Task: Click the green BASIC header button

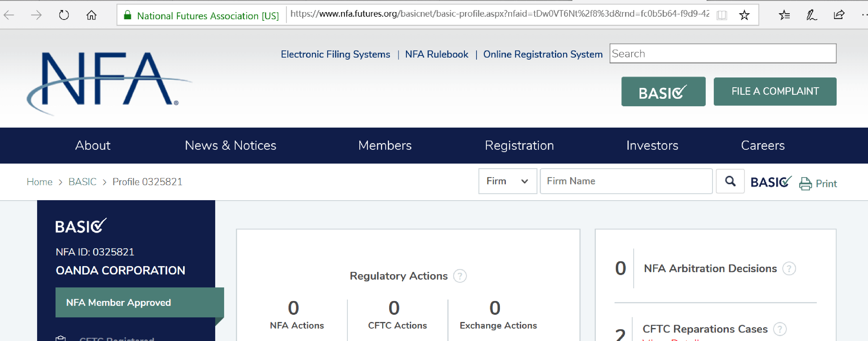Action: [x=663, y=92]
